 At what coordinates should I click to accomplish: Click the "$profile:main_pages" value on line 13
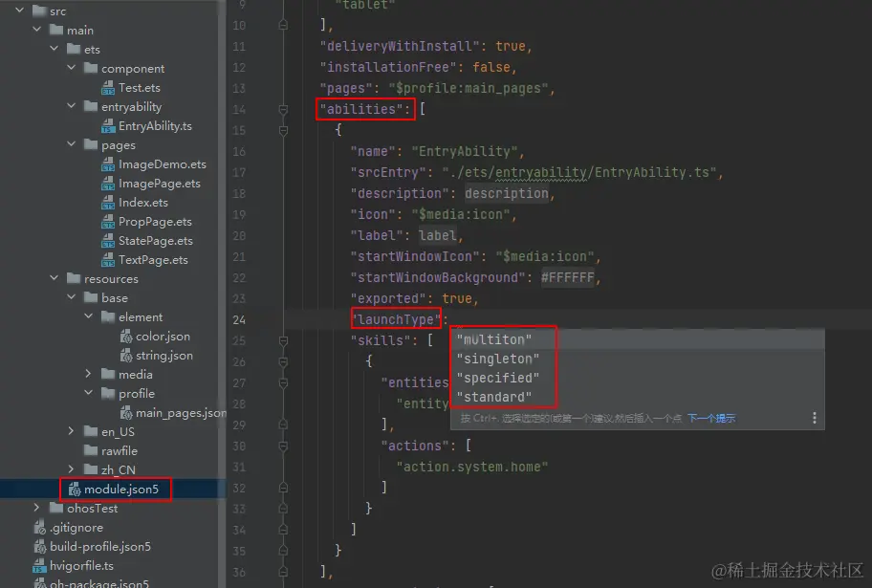click(x=469, y=88)
